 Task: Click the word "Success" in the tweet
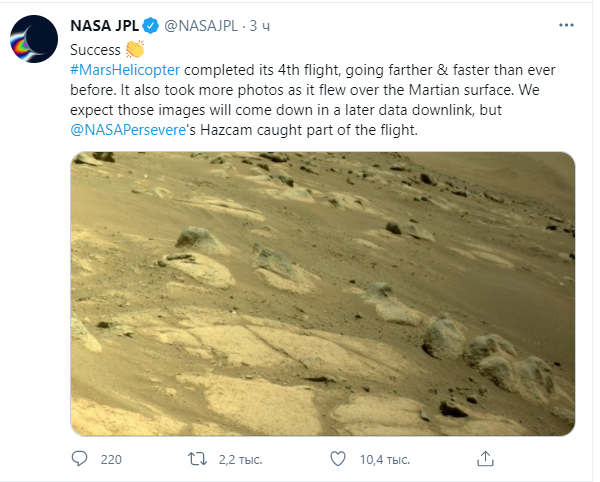point(94,48)
